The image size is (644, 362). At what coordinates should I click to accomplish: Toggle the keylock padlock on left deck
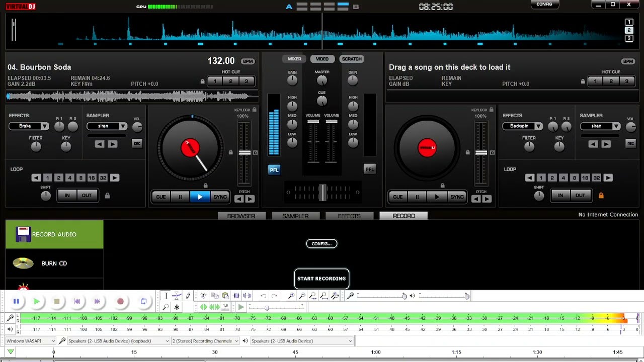coord(254,110)
